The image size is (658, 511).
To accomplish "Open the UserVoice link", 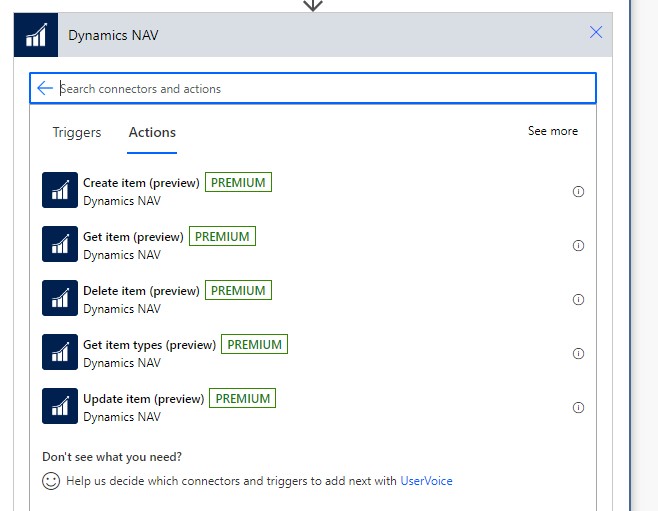I will [426, 481].
